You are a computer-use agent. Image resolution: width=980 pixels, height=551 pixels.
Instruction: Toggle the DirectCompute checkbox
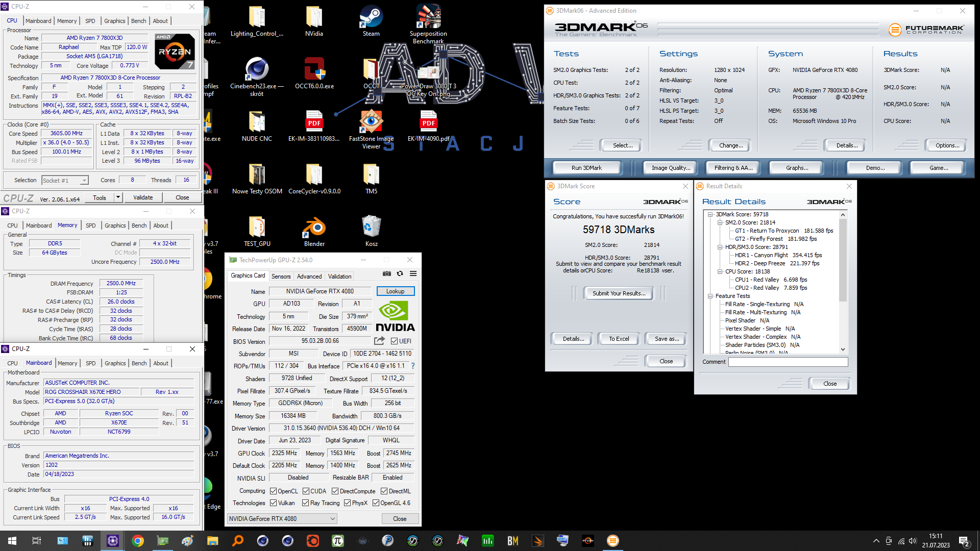335,491
